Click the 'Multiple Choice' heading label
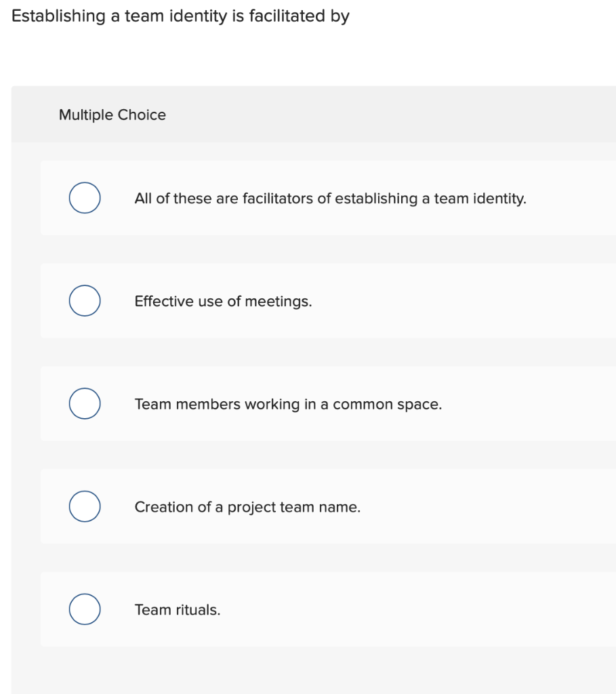The height and width of the screenshot is (694, 616). [112, 115]
